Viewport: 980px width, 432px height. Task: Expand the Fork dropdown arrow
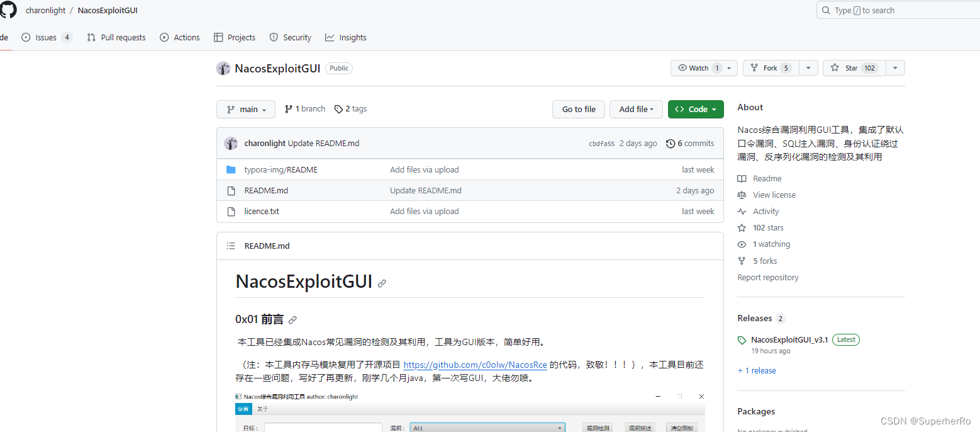coord(809,68)
